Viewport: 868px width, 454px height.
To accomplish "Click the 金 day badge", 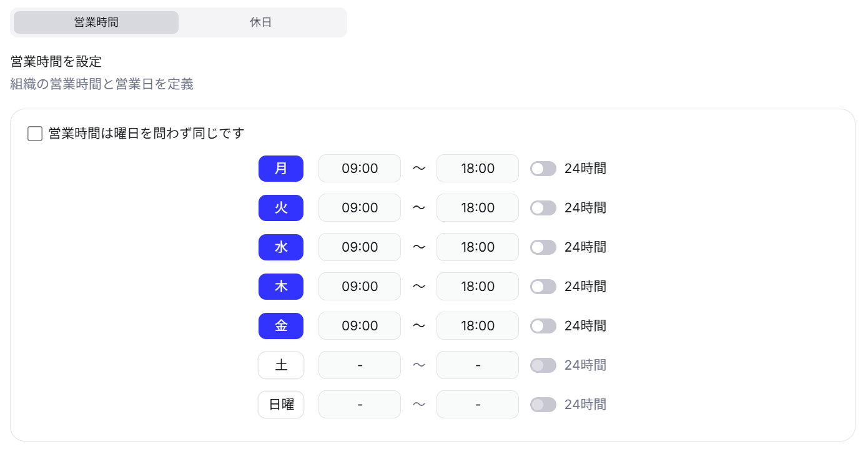I will [280, 325].
